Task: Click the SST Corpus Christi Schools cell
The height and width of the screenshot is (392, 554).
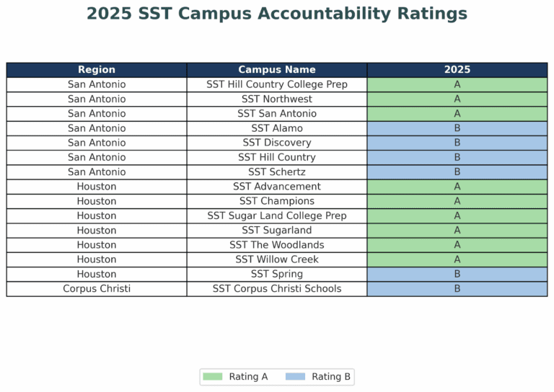Action: (x=277, y=289)
